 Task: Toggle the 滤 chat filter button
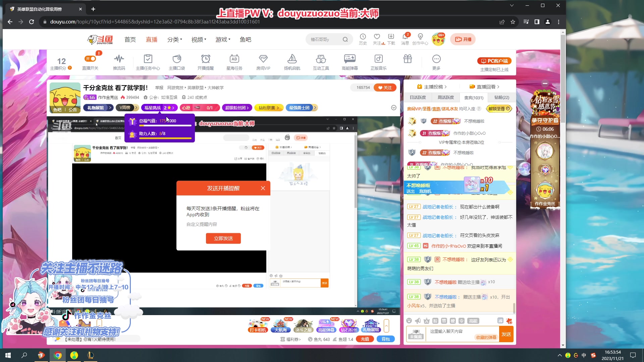coord(500,321)
